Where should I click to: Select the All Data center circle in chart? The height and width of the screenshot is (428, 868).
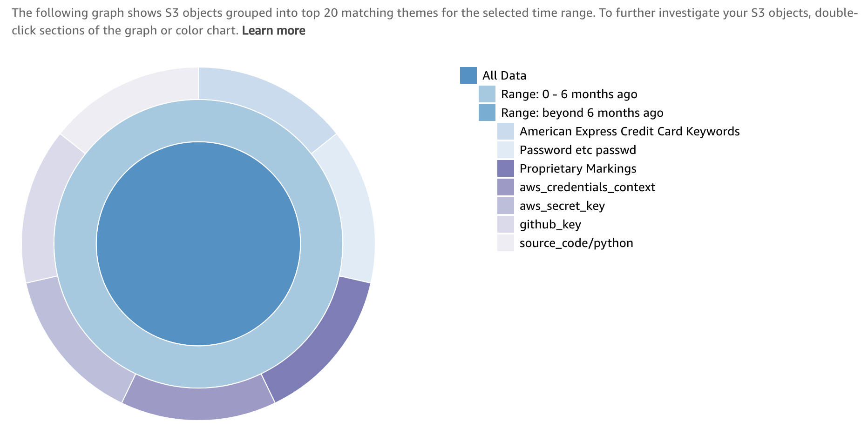[x=198, y=244]
